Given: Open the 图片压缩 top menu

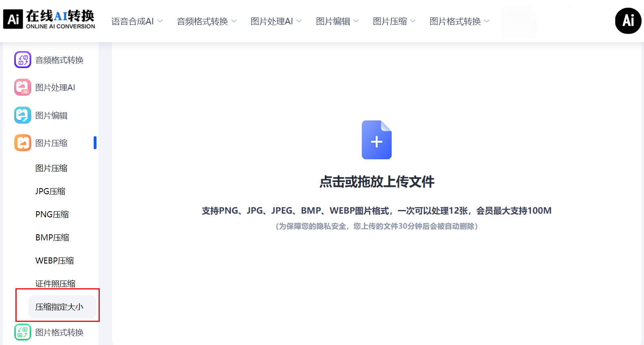Looking at the screenshot, I should (394, 21).
